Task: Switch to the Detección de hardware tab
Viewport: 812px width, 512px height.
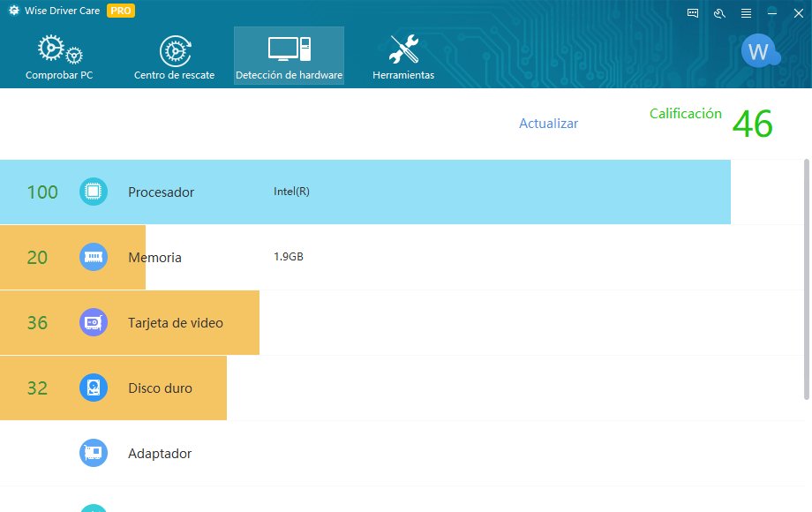Action: [x=289, y=55]
